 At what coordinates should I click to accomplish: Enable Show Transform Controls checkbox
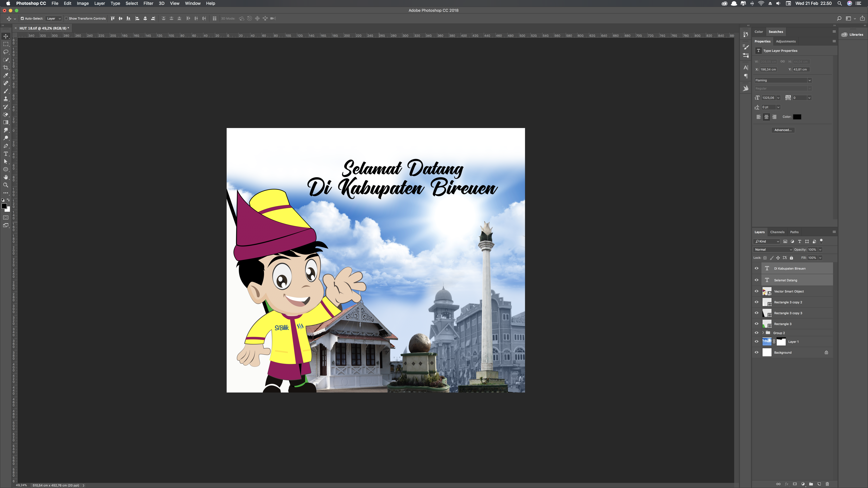(x=66, y=19)
